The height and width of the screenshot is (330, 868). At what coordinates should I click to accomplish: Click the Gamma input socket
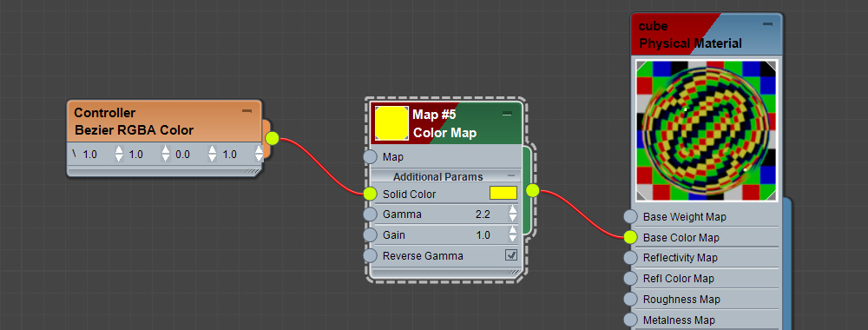[370, 214]
